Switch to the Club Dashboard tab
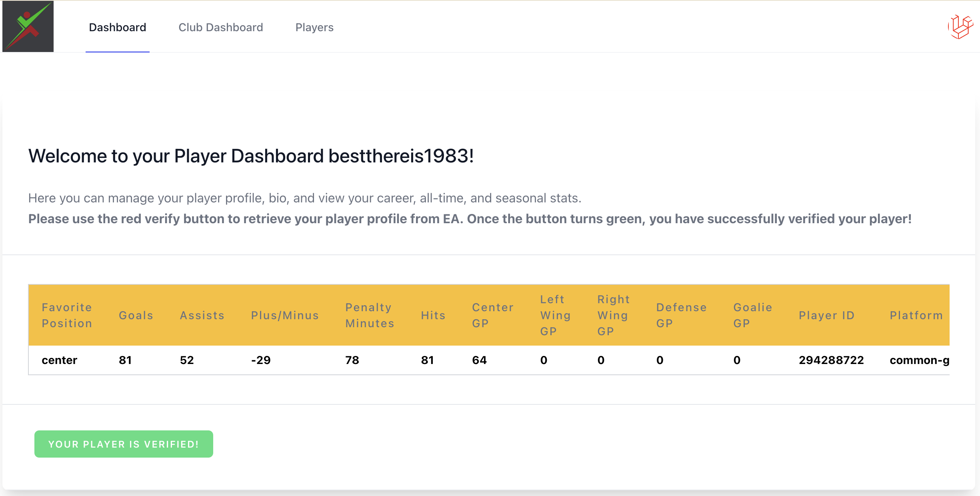The height and width of the screenshot is (496, 980). click(220, 27)
